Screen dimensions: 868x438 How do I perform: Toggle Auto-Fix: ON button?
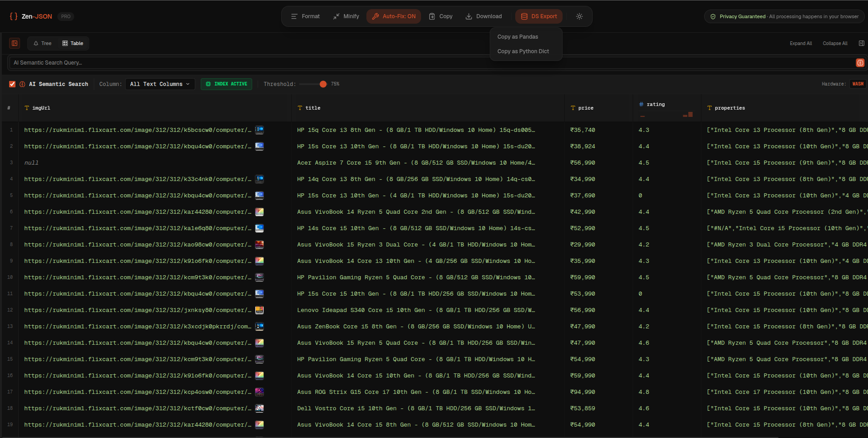pyautogui.click(x=394, y=16)
